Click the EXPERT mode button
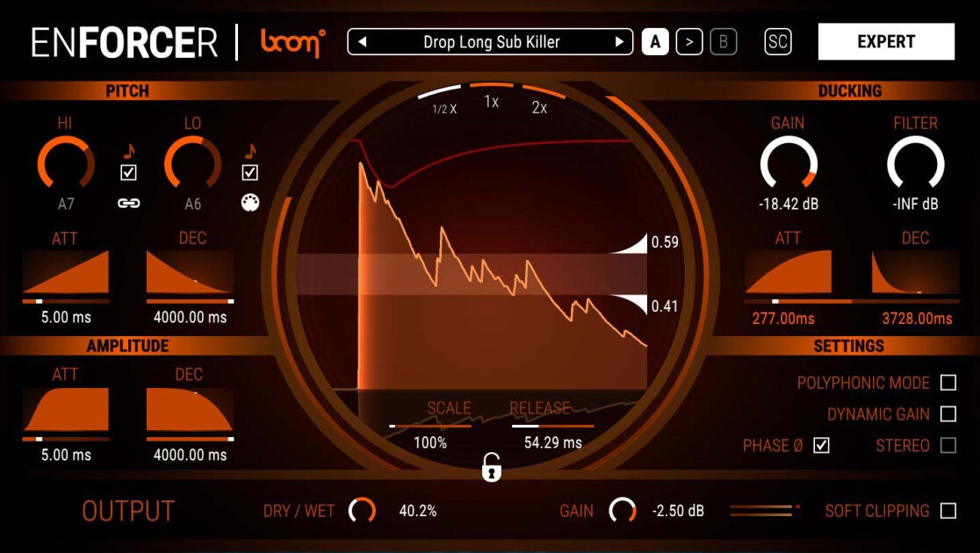Screen dimensions: 980x553 [x=886, y=42]
